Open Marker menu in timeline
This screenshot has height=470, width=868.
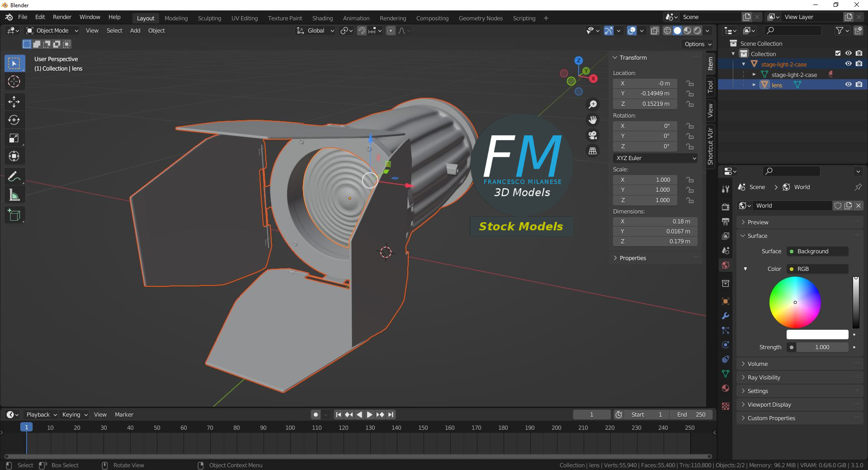coord(124,414)
